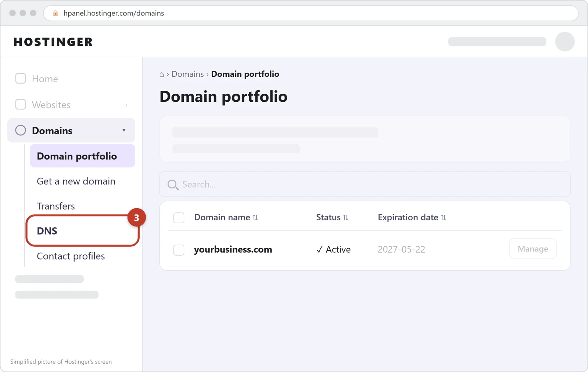Click the padlock icon in address bar
This screenshot has width=588, height=372.
[55, 13]
